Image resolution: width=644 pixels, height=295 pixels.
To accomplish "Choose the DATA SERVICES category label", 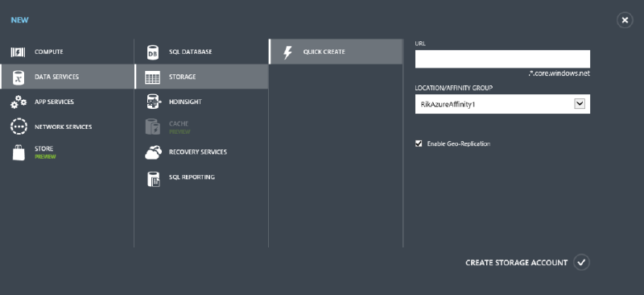I will 56,77.
